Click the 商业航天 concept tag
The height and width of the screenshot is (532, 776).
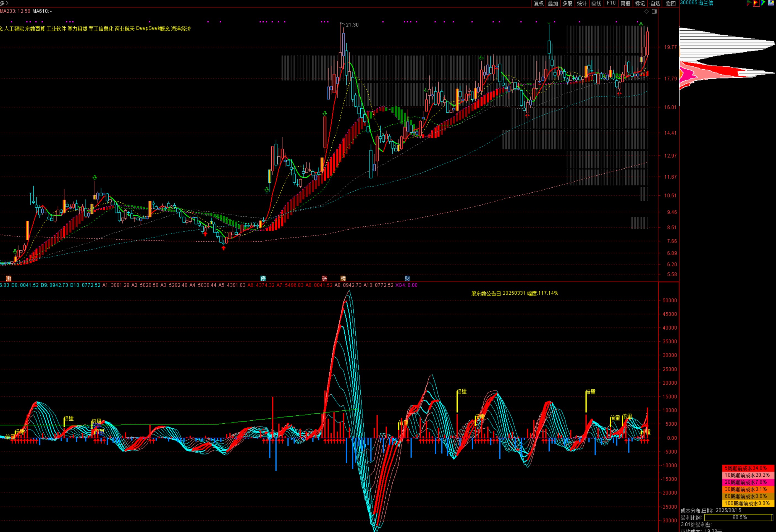click(x=125, y=29)
